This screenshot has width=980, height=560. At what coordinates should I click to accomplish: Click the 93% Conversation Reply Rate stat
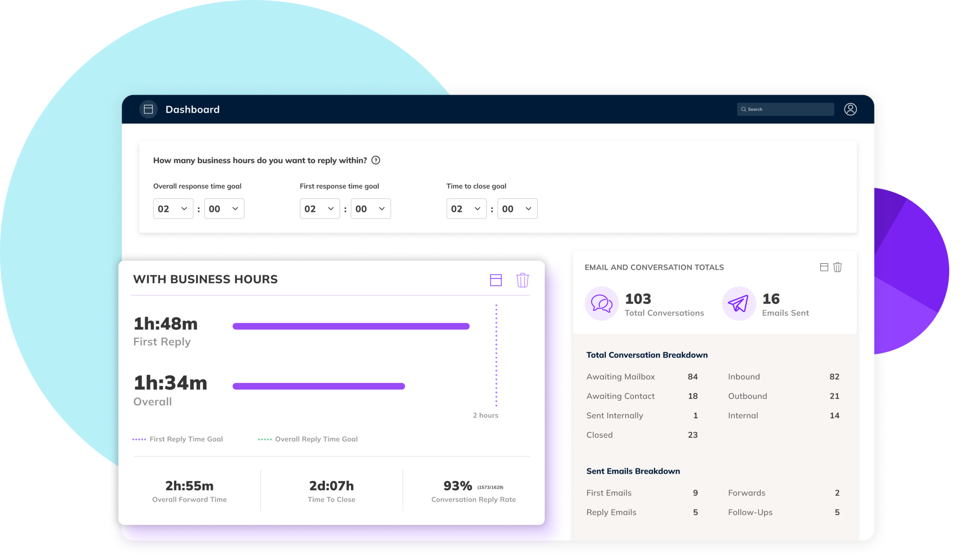tap(474, 492)
